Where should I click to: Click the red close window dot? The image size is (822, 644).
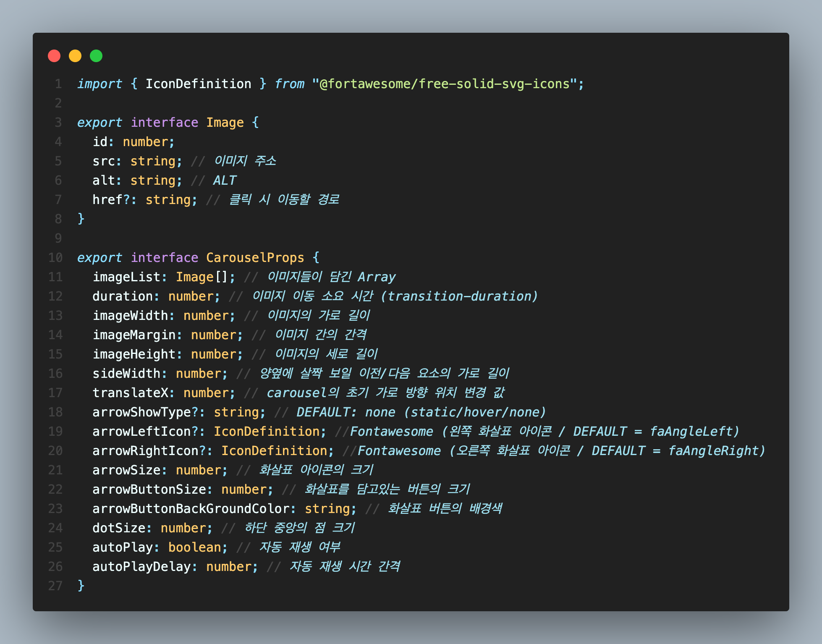click(54, 56)
